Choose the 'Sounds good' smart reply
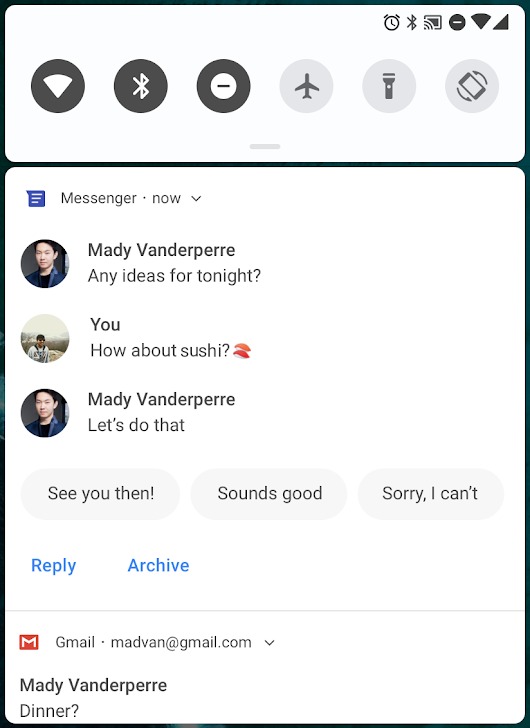Image resolution: width=530 pixels, height=728 pixels. [x=269, y=494]
